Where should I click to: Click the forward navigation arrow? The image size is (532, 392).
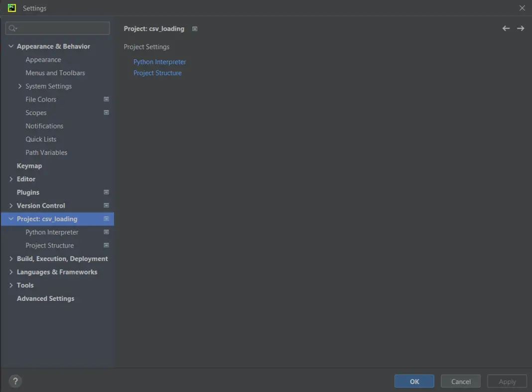(x=521, y=28)
